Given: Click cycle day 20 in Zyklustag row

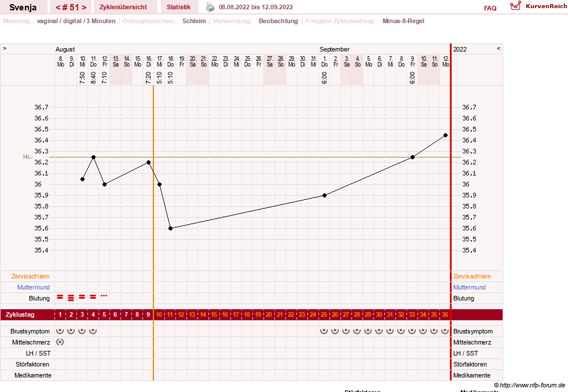Looking at the screenshot, I should click(x=269, y=314).
